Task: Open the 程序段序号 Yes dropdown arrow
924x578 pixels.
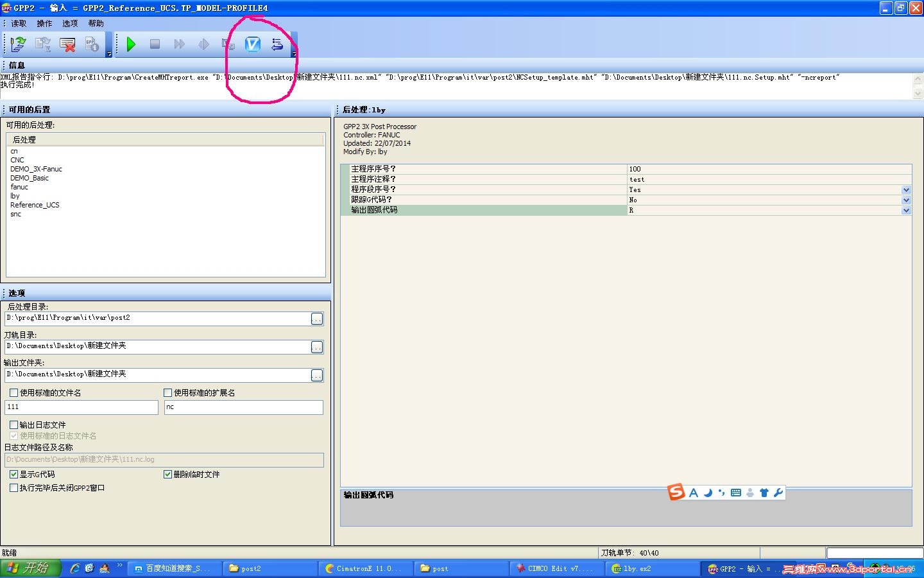Action: click(906, 189)
